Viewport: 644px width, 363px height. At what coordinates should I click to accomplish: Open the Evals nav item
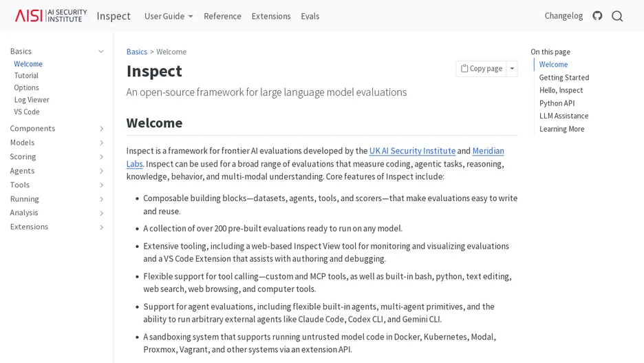[310, 16]
